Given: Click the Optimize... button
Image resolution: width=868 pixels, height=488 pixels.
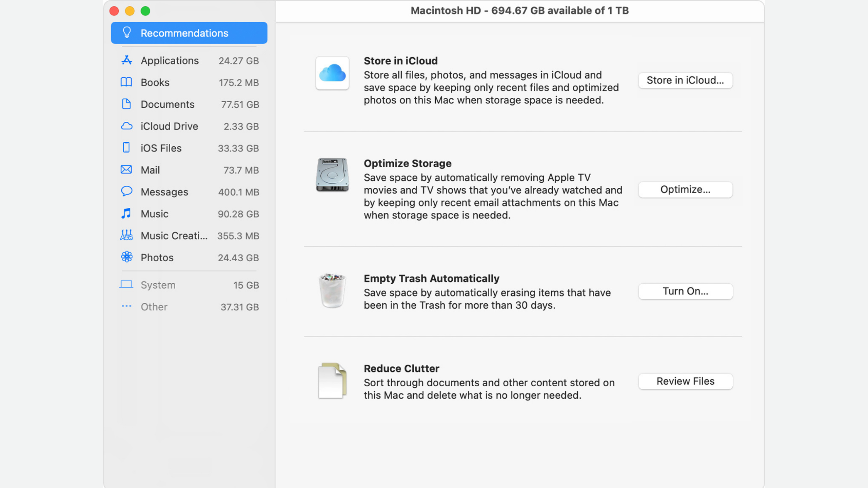Looking at the screenshot, I should pyautogui.click(x=685, y=189).
